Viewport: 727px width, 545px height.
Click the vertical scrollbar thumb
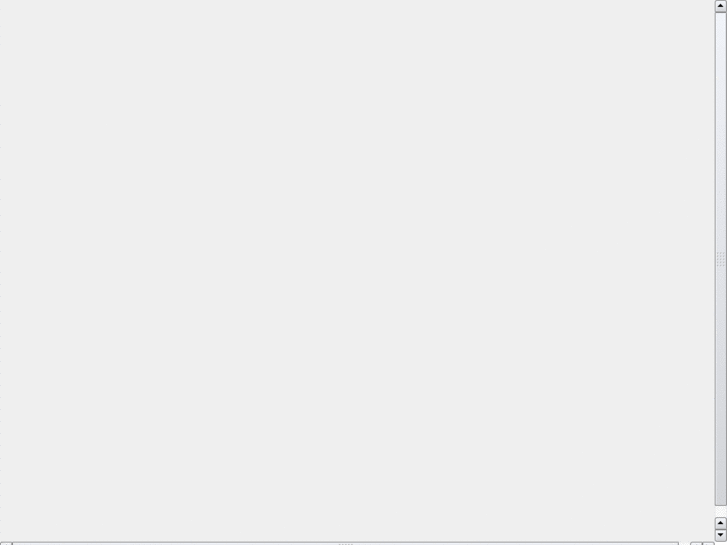point(721,259)
